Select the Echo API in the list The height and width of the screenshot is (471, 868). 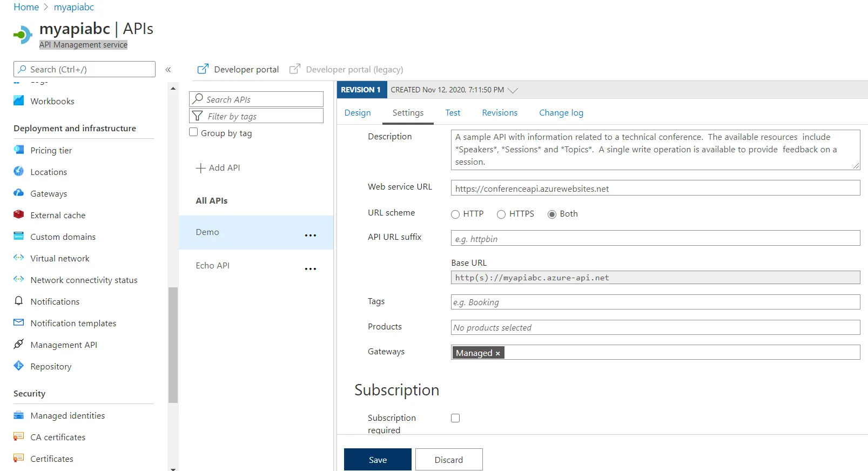[x=256, y=266]
